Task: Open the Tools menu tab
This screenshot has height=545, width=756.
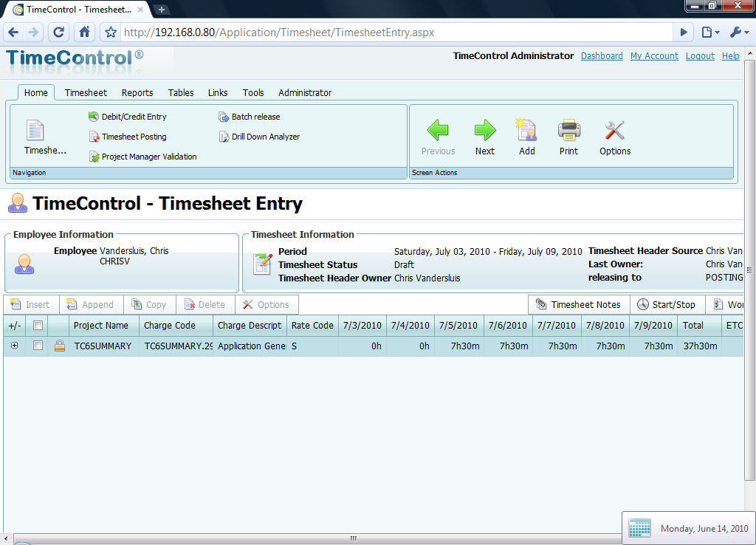Action: pyautogui.click(x=253, y=92)
